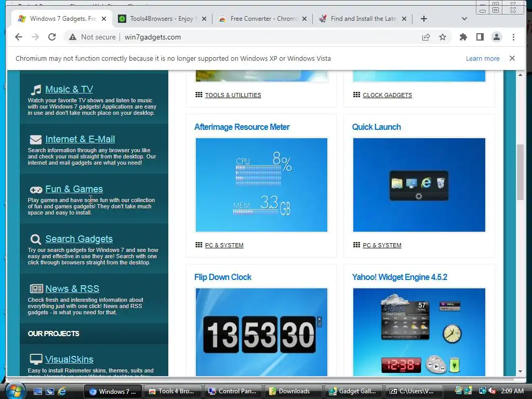Viewport: 532px width, 399px height.
Task: Switch to Gadget Gallery taskbar button
Action: coord(353,391)
